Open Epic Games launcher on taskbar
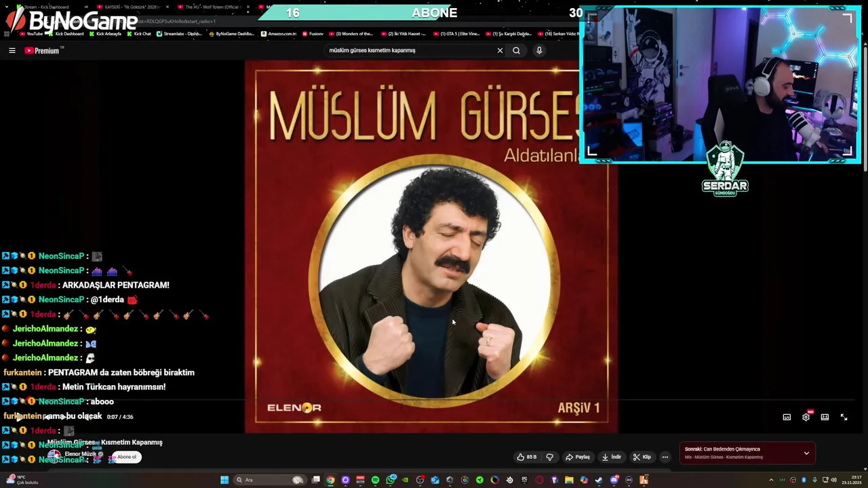The width and height of the screenshot is (868, 488). click(x=524, y=480)
